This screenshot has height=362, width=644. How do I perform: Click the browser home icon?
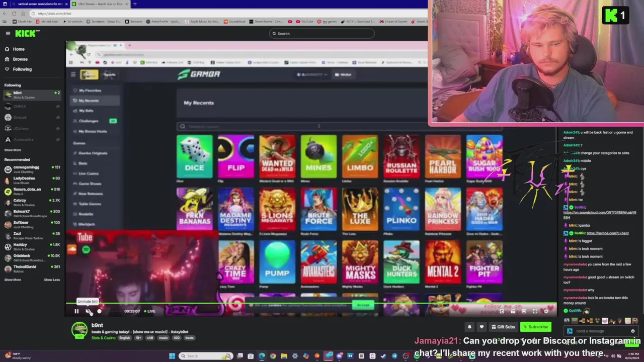click(23, 14)
